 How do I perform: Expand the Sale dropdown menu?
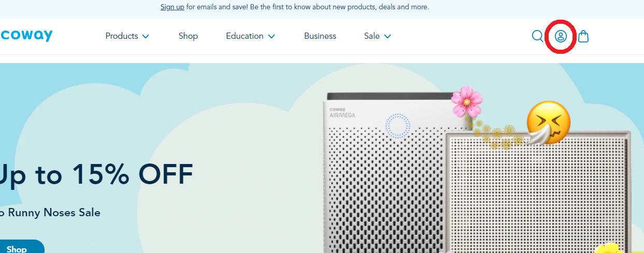click(378, 36)
